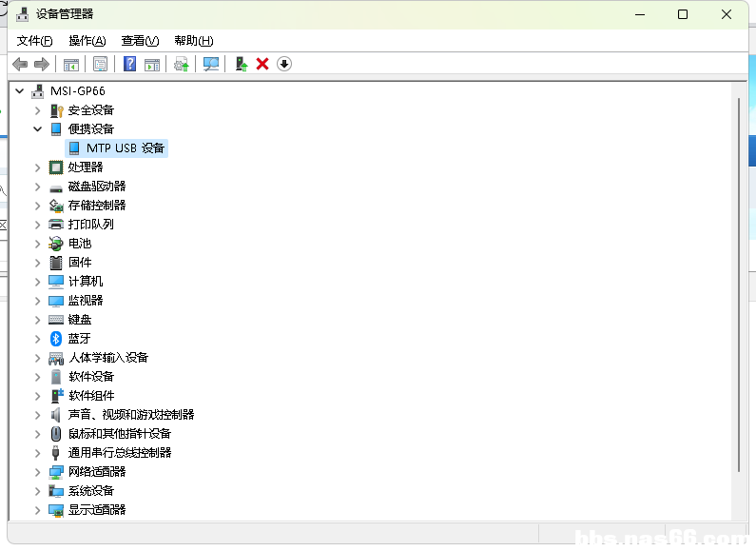This screenshot has width=756, height=551.
Task: Expand the 处理器 category
Action: 38,167
